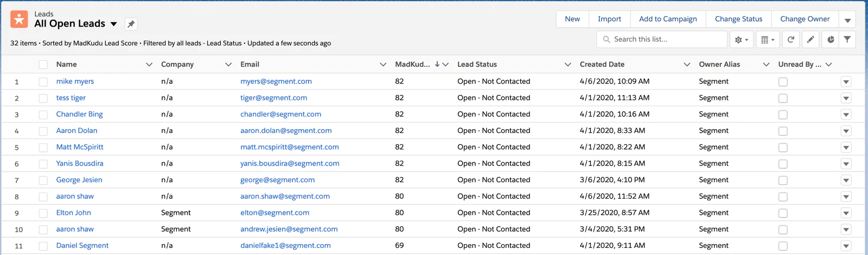Sort by the Lead Status column header
Screen dimensions: 868x255
tap(477, 64)
